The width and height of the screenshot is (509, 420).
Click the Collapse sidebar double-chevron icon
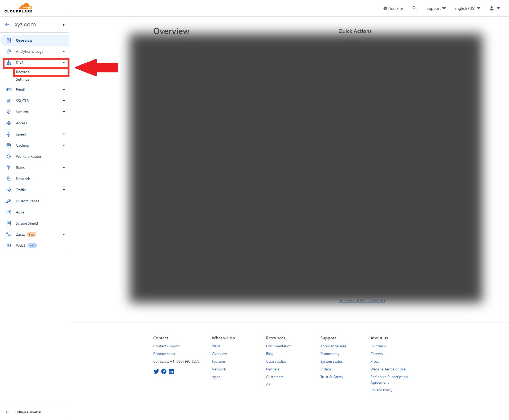click(x=7, y=412)
